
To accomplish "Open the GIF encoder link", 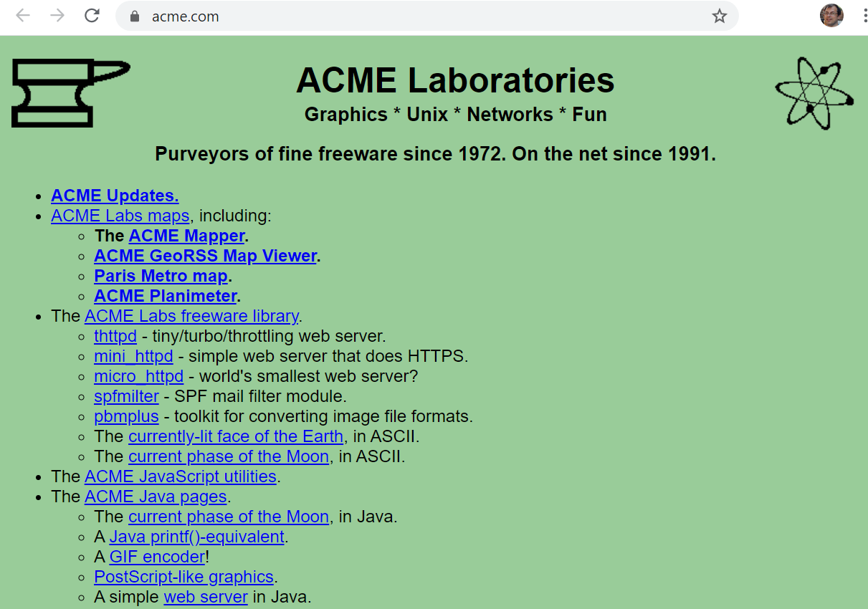I will 157,557.
